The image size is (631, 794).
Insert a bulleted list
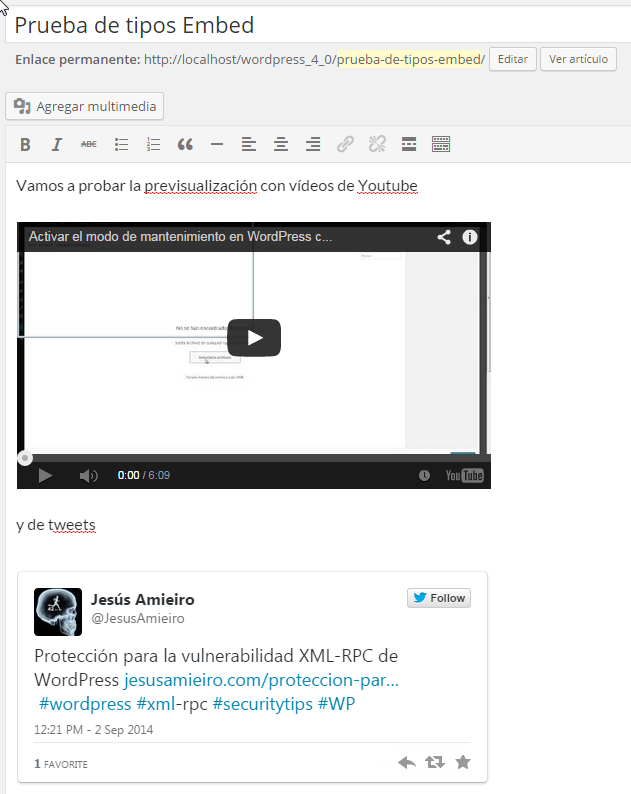pyautogui.click(x=121, y=144)
